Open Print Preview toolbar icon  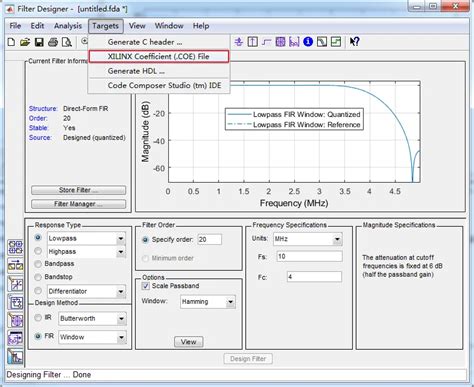click(x=67, y=42)
